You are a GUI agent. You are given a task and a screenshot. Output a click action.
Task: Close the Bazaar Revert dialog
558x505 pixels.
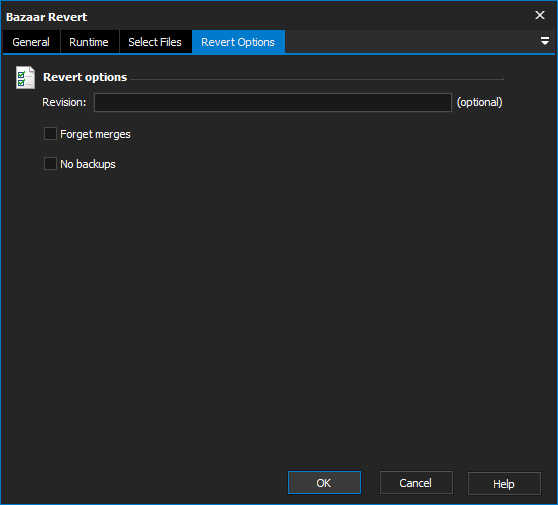[x=540, y=15]
